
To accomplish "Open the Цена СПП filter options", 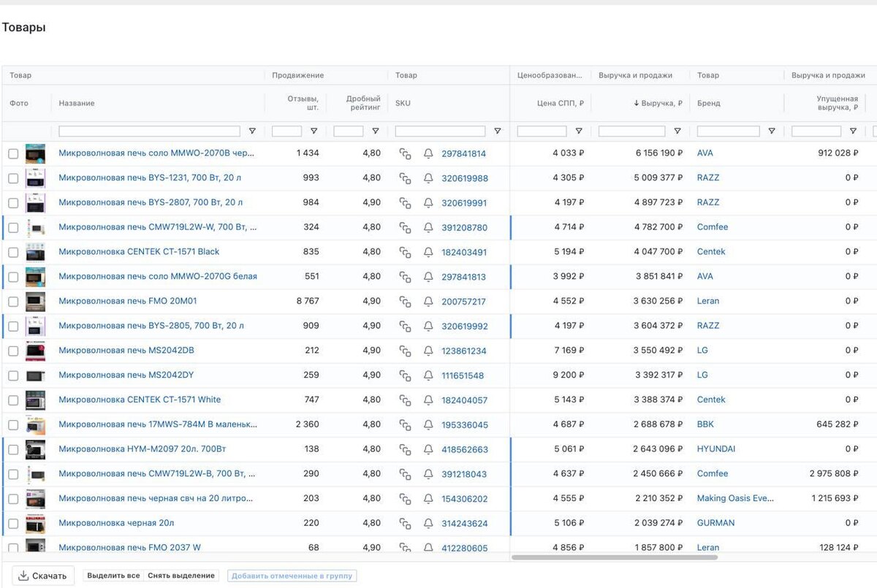I will (x=578, y=131).
